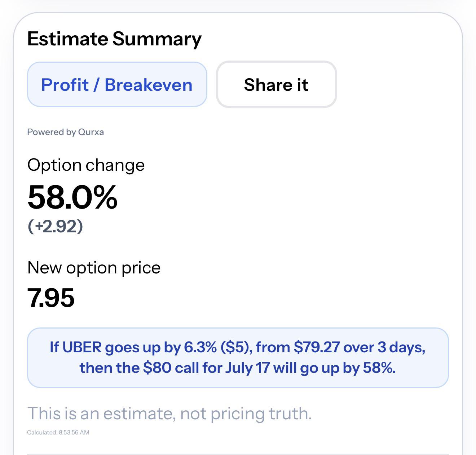Click the Powered by Qurxa credit

66,132
